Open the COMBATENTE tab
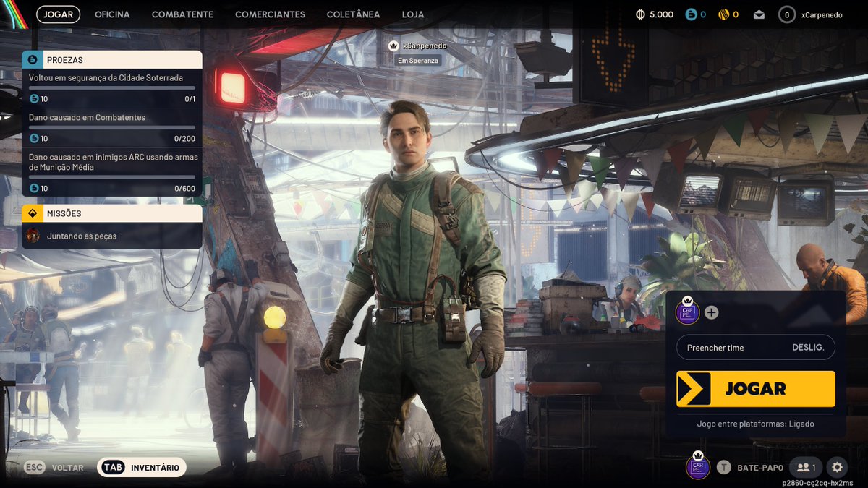868x488 pixels. pyautogui.click(x=182, y=14)
